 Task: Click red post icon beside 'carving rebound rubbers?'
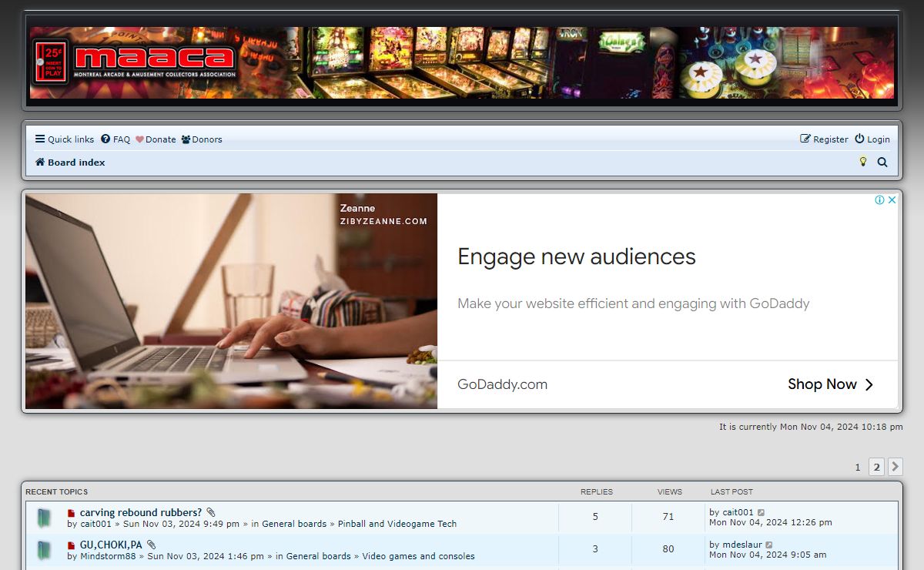tap(72, 513)
